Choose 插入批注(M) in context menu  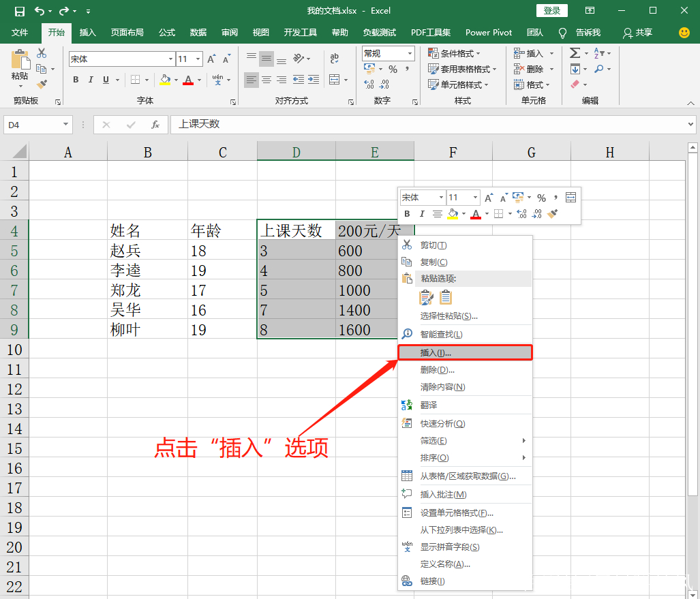point(465,495)
